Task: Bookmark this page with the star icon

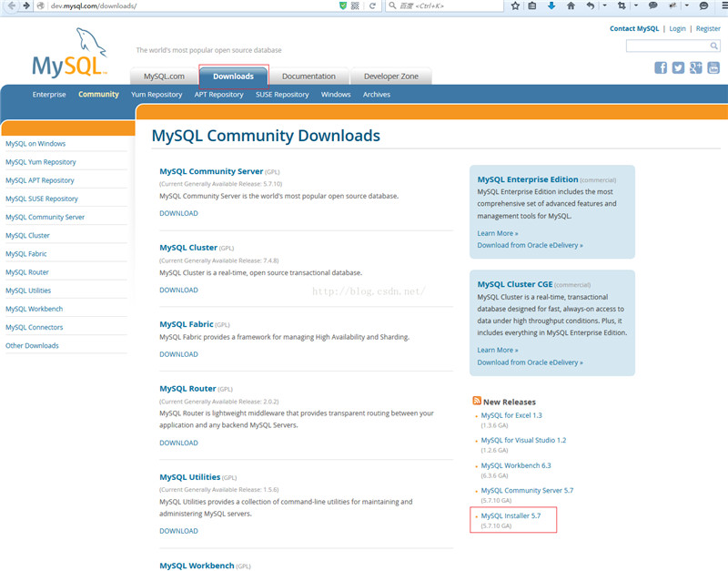Action: coord(515,5)
